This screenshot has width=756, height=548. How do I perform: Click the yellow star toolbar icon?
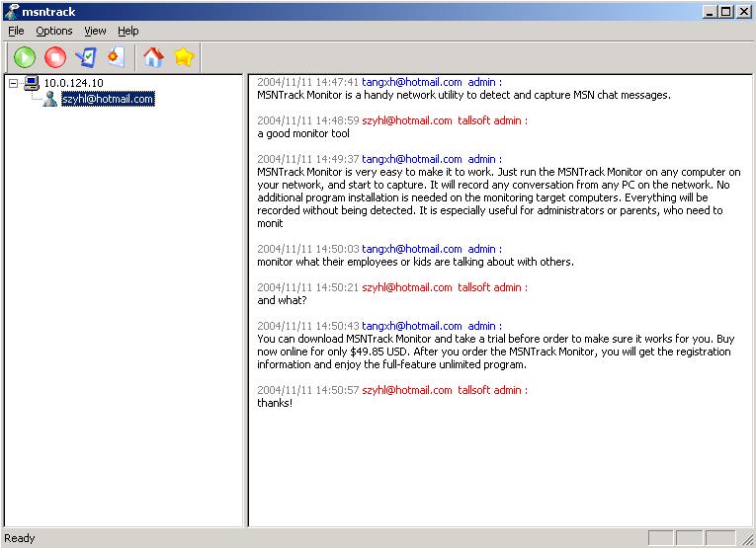(183, 57)
